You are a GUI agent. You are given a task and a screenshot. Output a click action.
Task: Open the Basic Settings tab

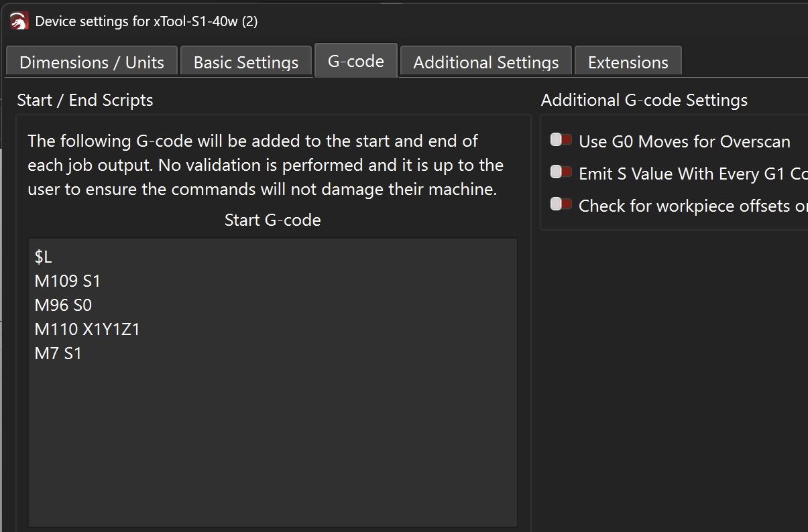coord(246,62)
